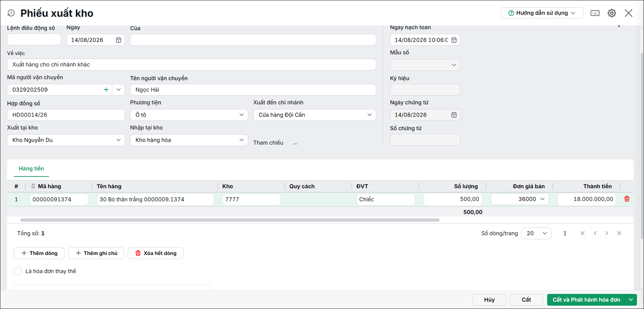Open the Tham chiếu ellipsis link
Image resolution: width=644 pixels, height=309 pixels.
coord(295,143)
